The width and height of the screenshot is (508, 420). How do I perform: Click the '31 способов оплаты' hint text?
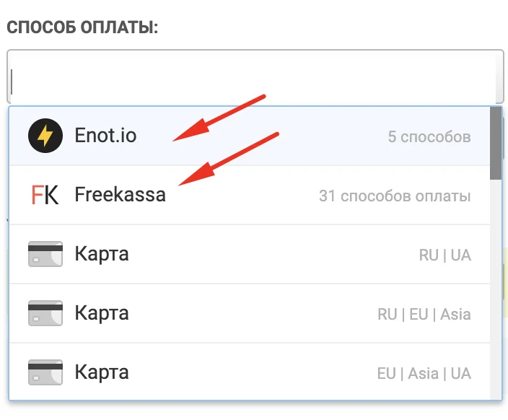pos(395,196)
